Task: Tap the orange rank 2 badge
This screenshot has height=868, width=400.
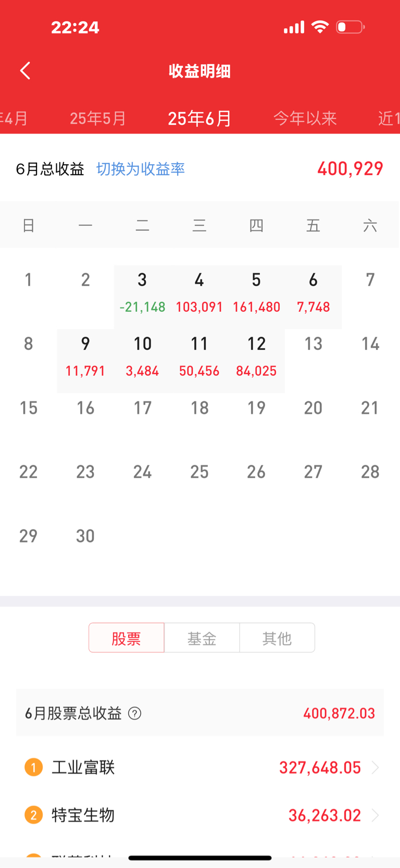Action: 34,815
